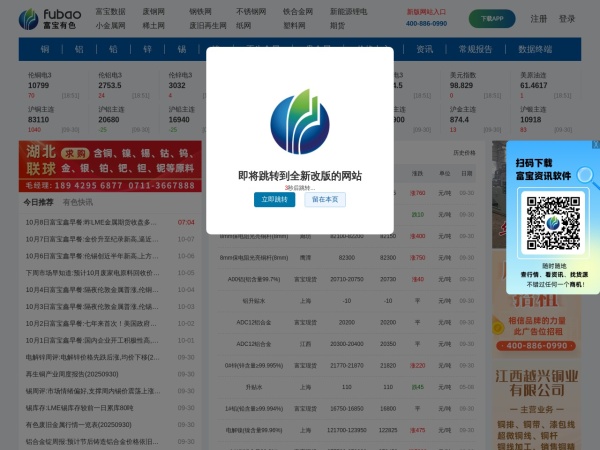600x450 pixels.
Task: Click the 0#锌(锌含量≥99.995%) price row
Action: coord(347,365)
